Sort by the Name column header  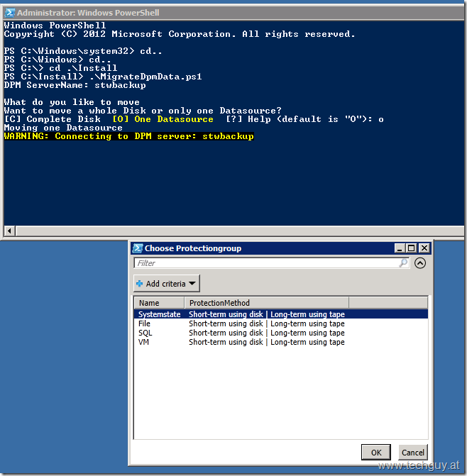pyautogui.click(x=159, y=303)
